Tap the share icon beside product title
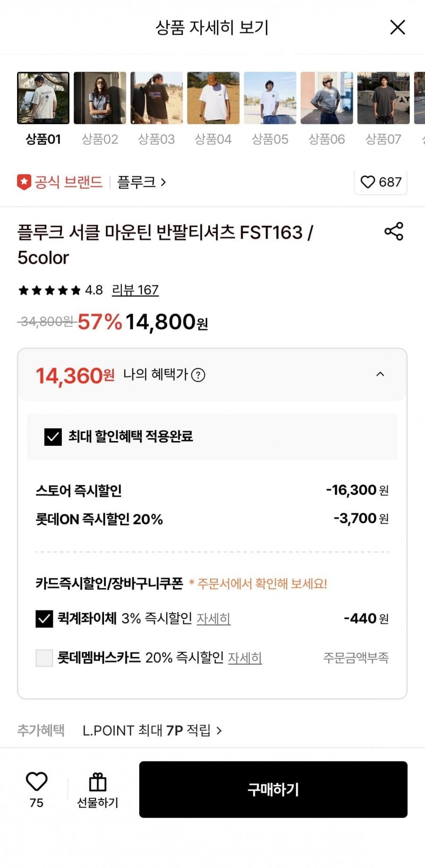Viewport: 425px width, 868px height. tap(394, 231)
